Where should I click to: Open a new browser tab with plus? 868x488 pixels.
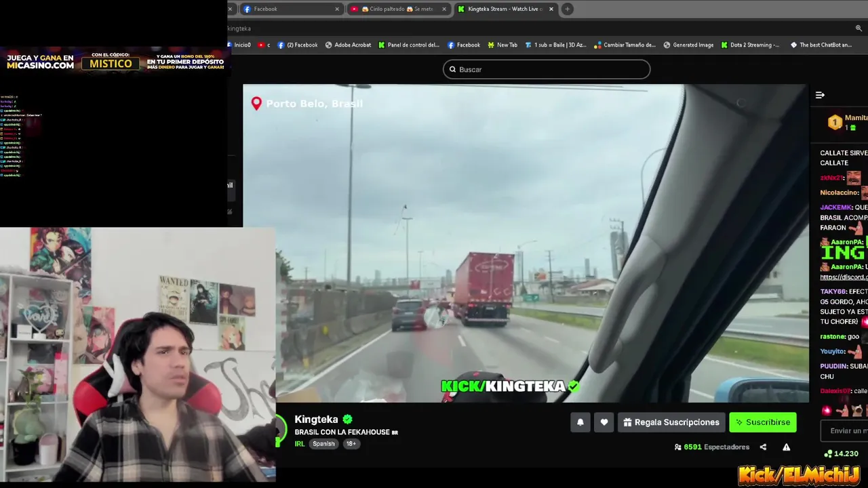coord(568,9)
